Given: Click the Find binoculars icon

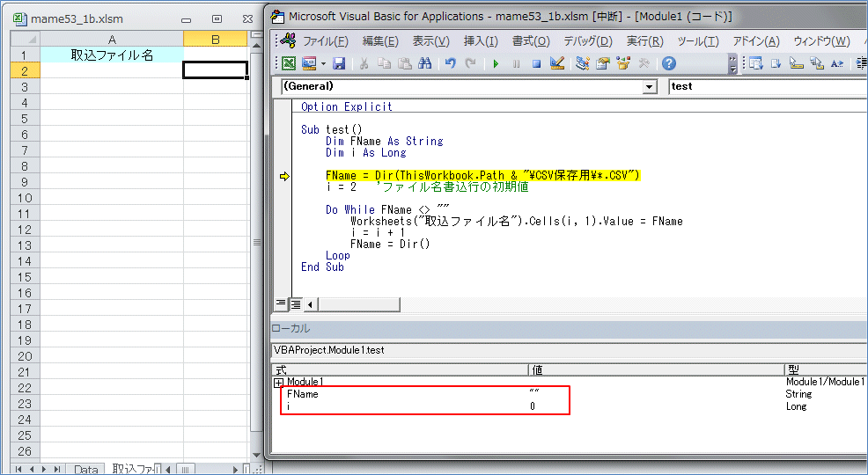Looking at the screenshot, I should [425, 63].
